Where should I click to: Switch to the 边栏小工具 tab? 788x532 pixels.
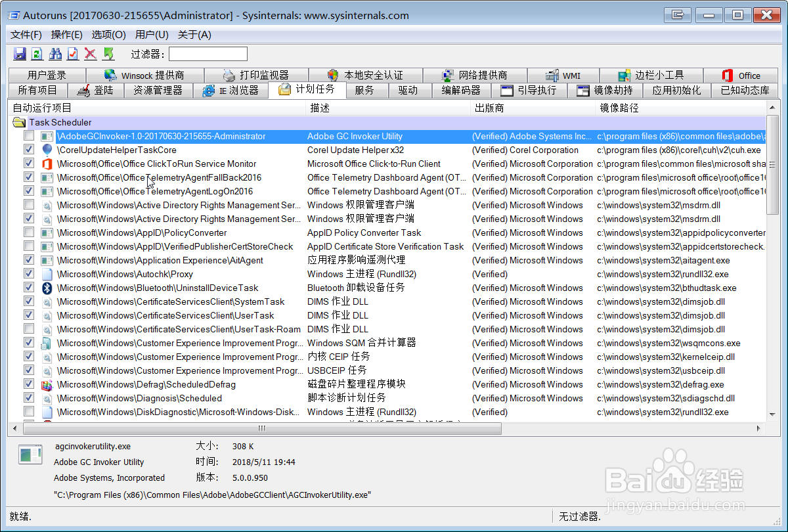tap(651, 76)
